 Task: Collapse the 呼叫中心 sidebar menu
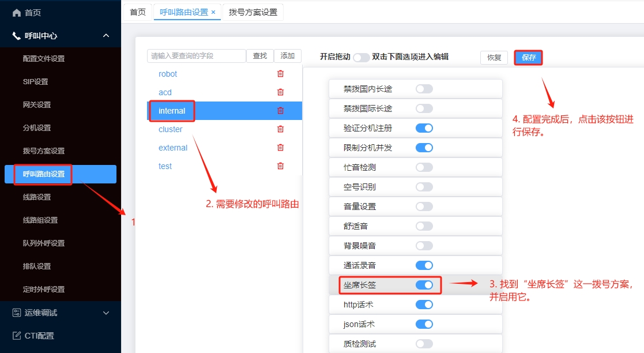[106, 36]
